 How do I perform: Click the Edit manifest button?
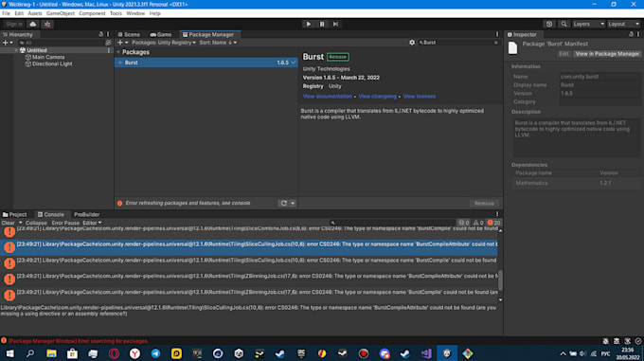pyautogui.click(x=563, y=54)
